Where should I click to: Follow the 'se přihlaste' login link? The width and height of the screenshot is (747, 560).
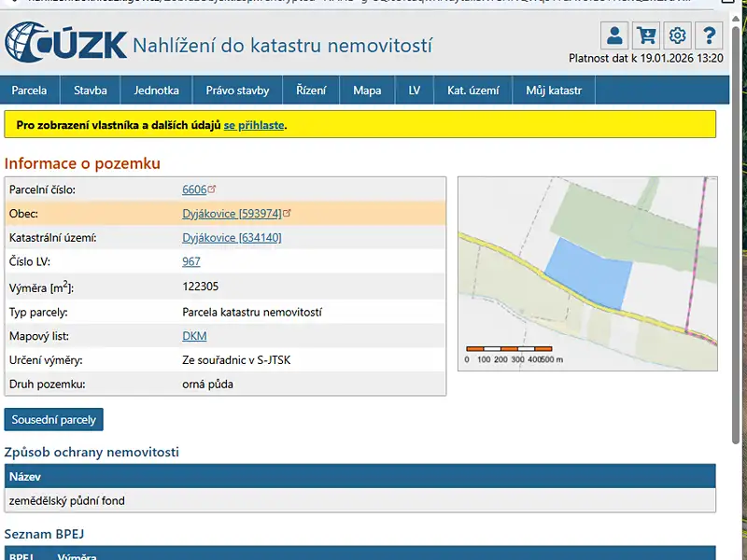[x=254, y=125]
